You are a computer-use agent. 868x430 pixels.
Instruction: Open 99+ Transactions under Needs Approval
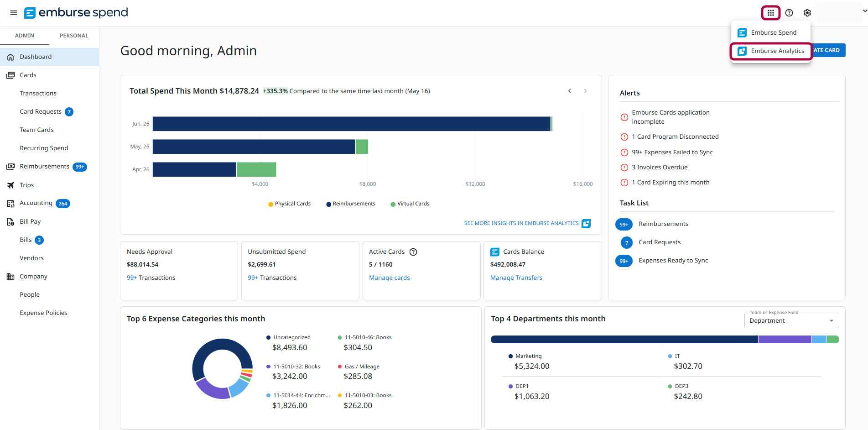(x=151, y=278)
